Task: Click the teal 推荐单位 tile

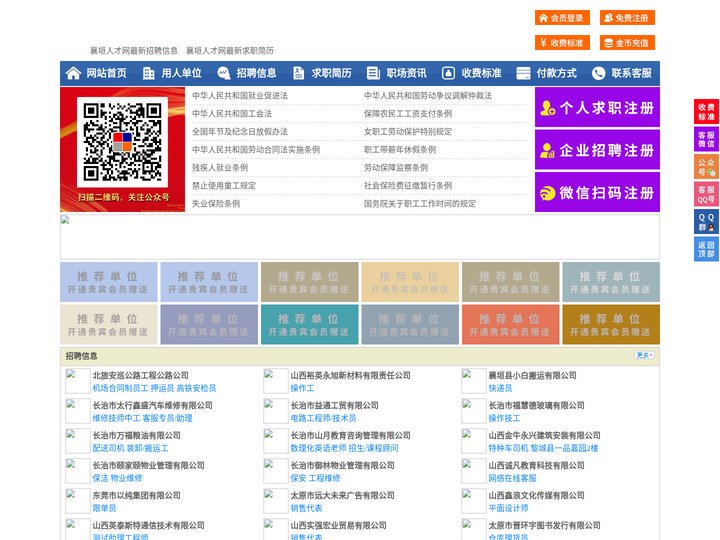Action: point(309,325)
